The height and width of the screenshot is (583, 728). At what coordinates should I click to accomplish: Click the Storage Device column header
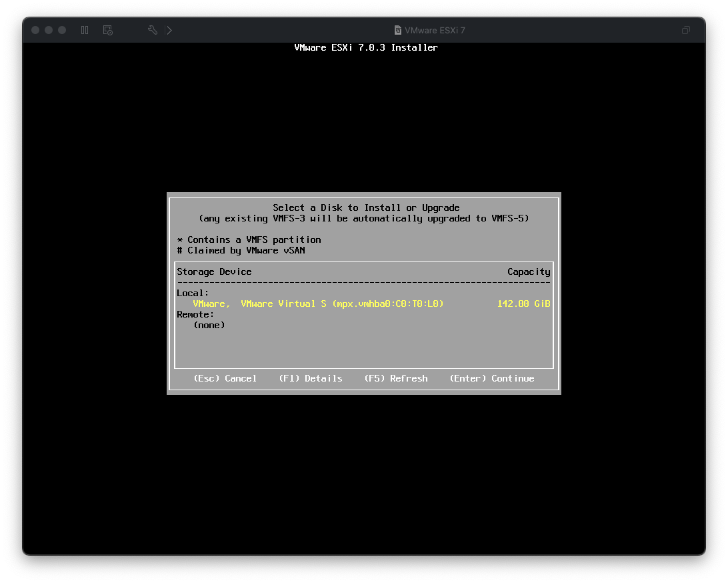[x=214, y=271]
